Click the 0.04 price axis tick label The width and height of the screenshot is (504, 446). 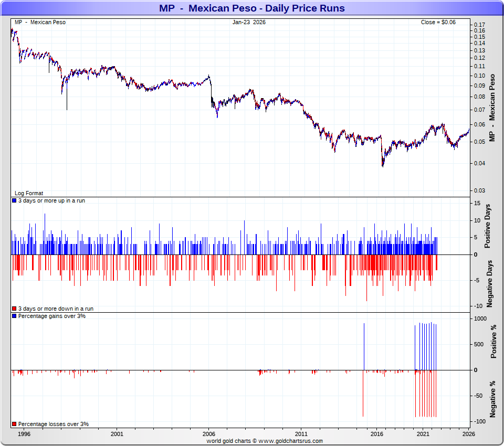[479, 163]
